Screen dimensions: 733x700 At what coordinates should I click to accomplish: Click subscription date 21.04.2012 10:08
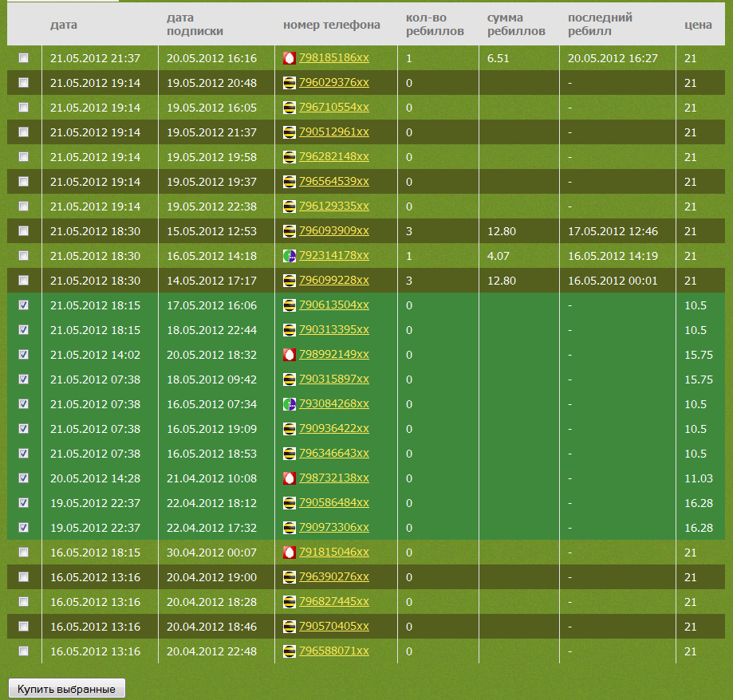click(212, 478)
